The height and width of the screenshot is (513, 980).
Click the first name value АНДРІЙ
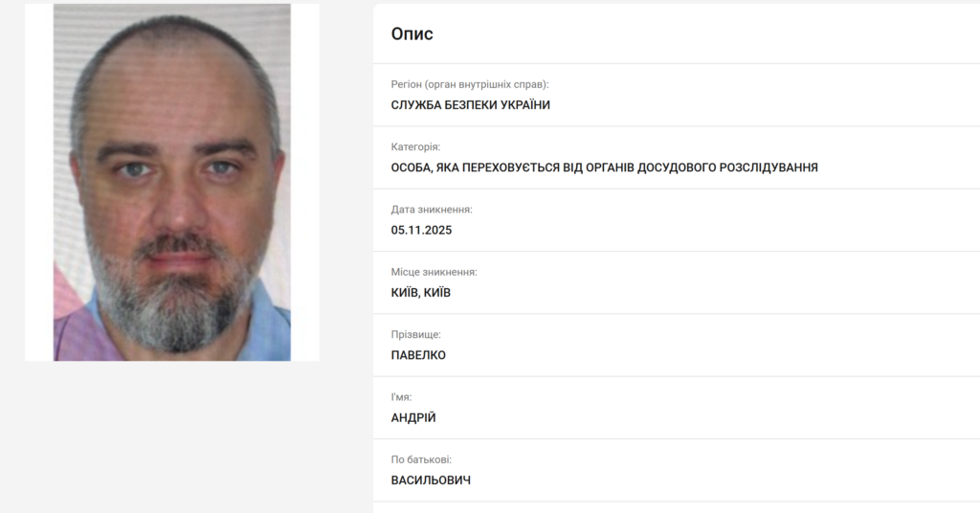[413, 417]
